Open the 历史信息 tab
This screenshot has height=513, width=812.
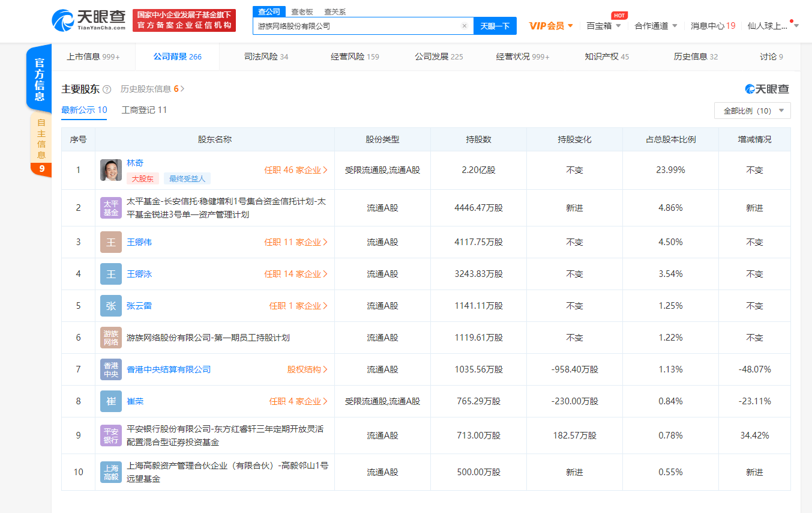coord(696,56)
